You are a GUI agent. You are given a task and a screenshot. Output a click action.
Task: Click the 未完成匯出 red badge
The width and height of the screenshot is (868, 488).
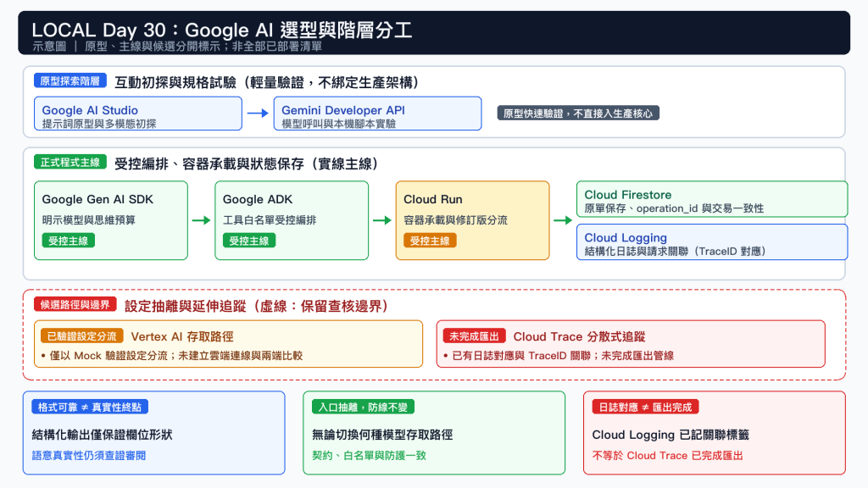coord(474,335)
